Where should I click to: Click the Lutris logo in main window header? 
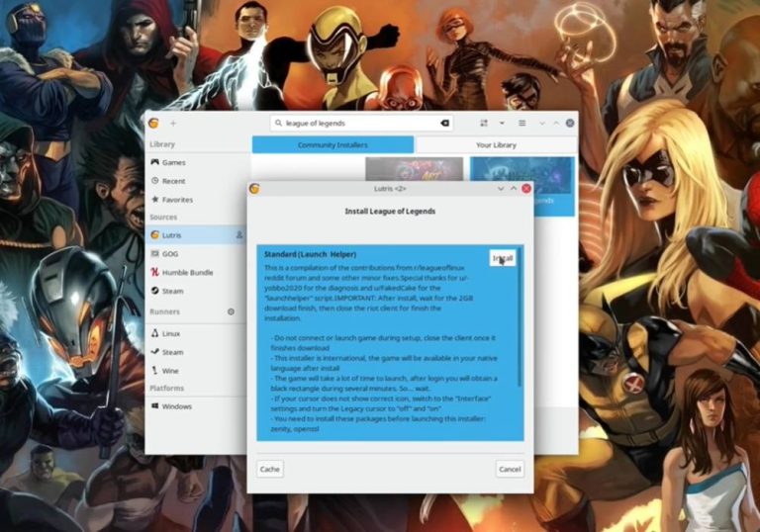point(154,123)
